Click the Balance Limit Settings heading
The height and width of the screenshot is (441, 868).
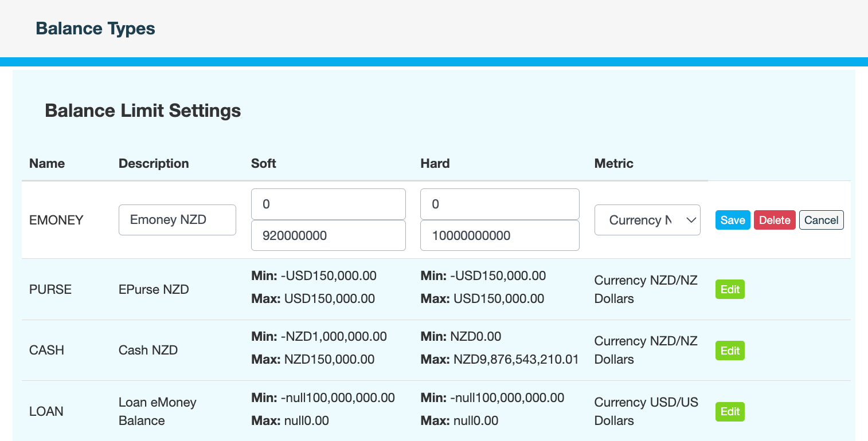[143, 111]
